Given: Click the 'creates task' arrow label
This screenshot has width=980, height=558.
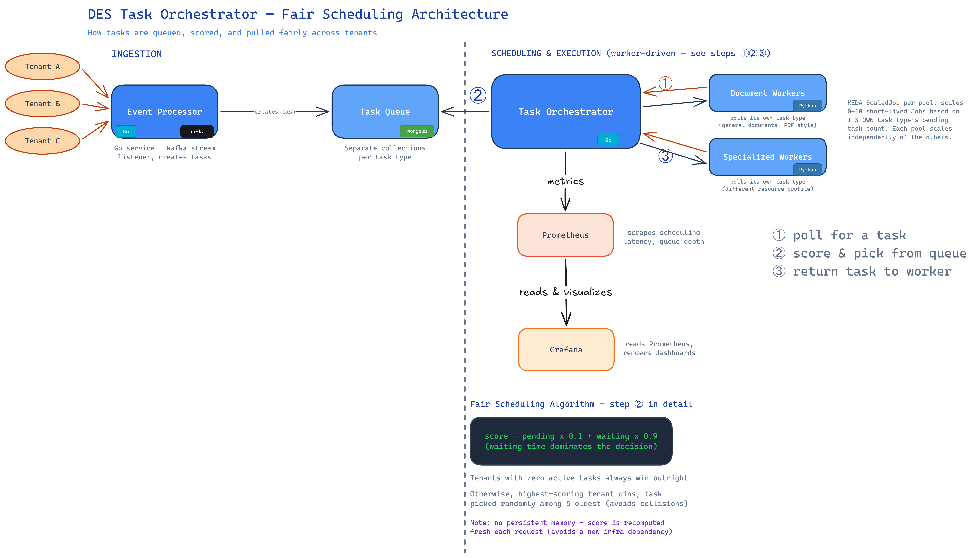Looking at the screenshot, I should tap(275, 111).
